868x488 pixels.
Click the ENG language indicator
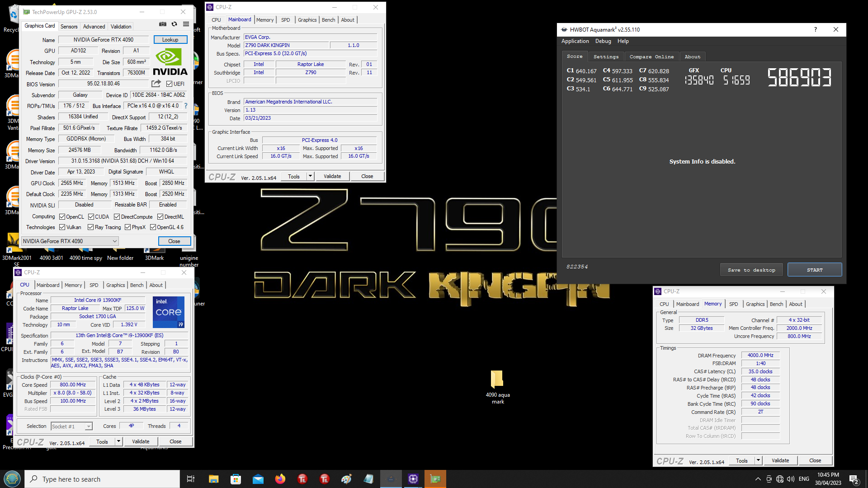coord(804,479)
